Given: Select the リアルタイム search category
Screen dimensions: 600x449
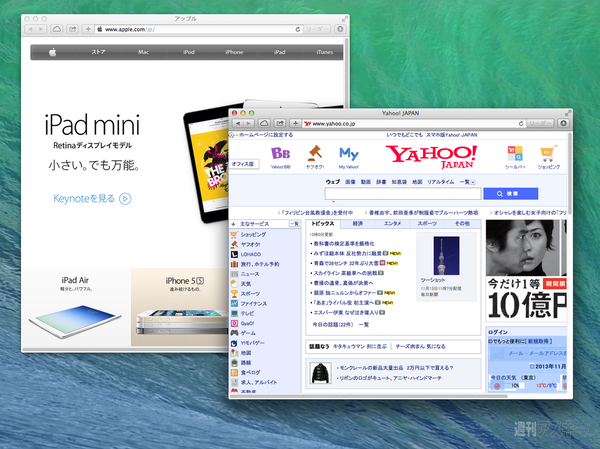Looking at the screenshot, I should click(x=440, y=182).
